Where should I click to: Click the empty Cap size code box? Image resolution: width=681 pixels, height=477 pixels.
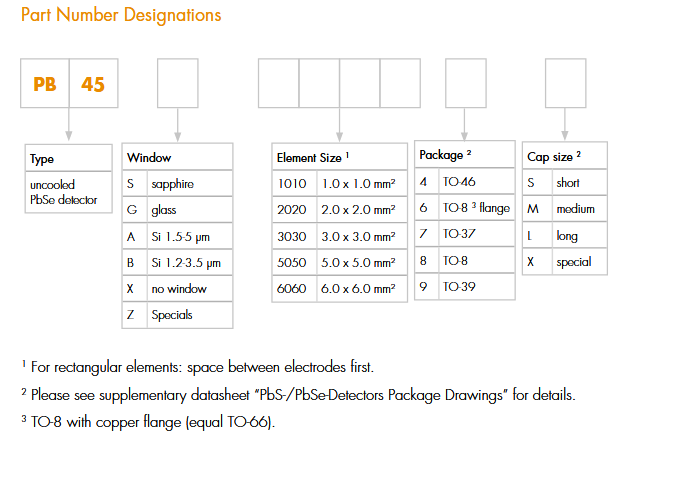coord(565,84)
